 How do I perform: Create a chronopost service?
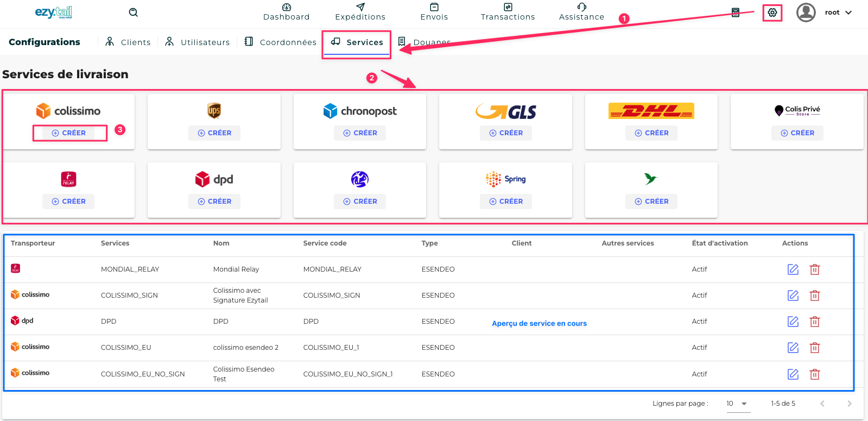point(360,133)
